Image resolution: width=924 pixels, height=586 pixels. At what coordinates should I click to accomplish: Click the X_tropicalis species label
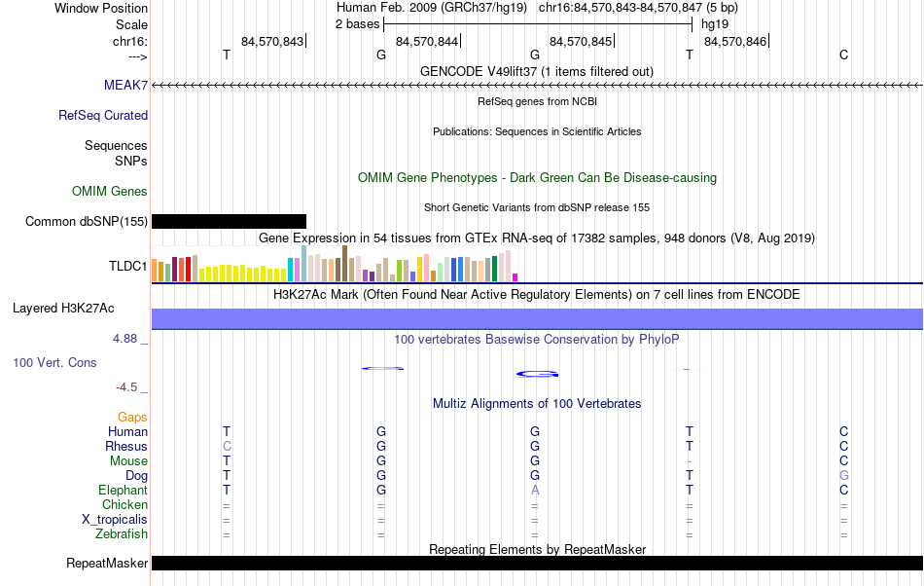[x=115, y=520]
